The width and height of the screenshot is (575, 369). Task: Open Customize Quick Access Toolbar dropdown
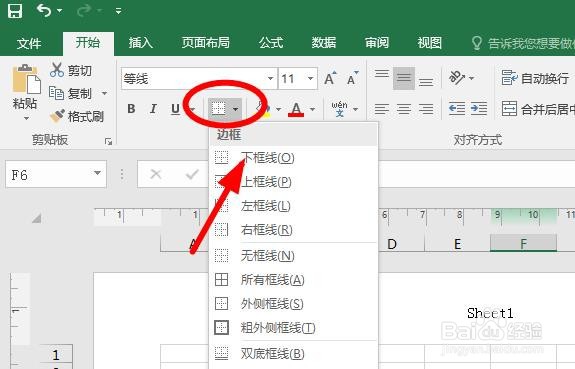point(118,11)
